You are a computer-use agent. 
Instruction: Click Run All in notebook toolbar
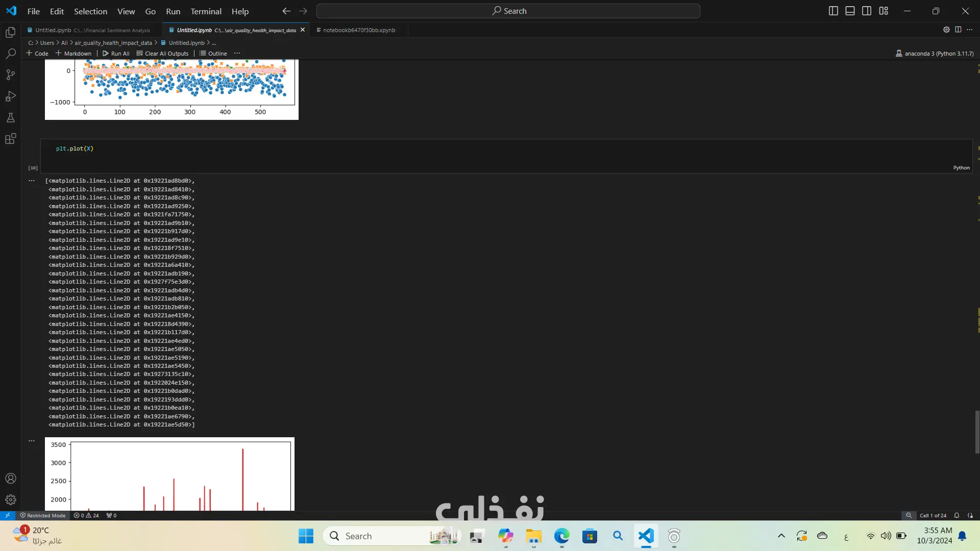[116, 53]
